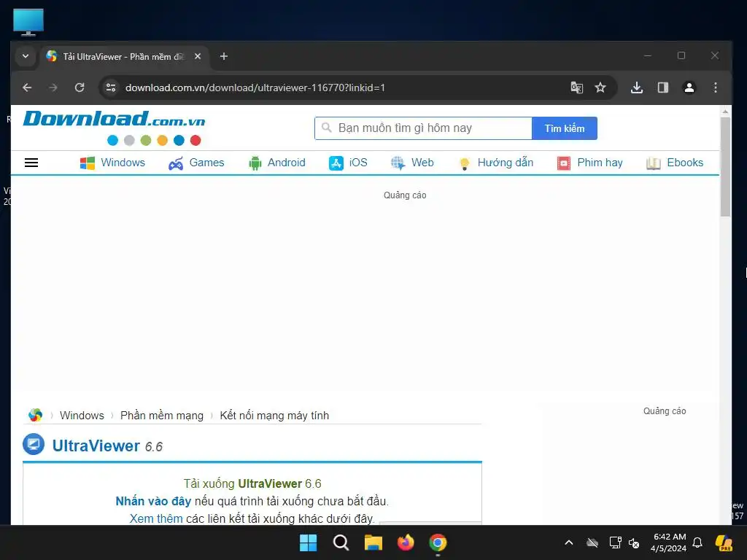Click the lightbulb Hướng dẫn icon

pos(464,163)
